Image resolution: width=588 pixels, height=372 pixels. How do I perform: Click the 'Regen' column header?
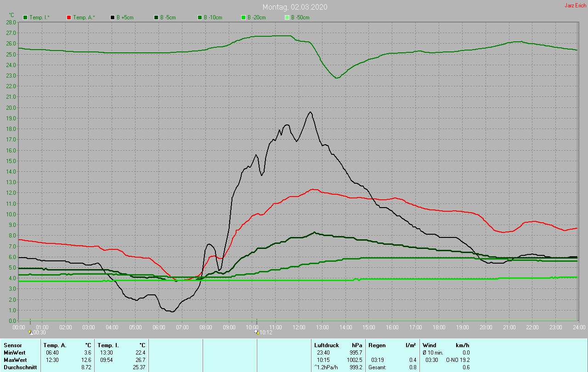[x=376, y=345]
